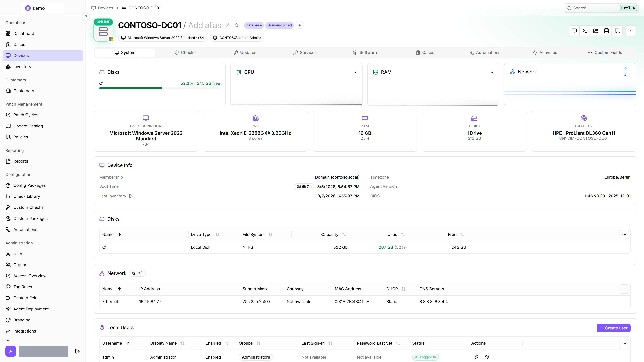Open the remote terminal icon
Screen dimensions: 644x362
coord(585,31)
